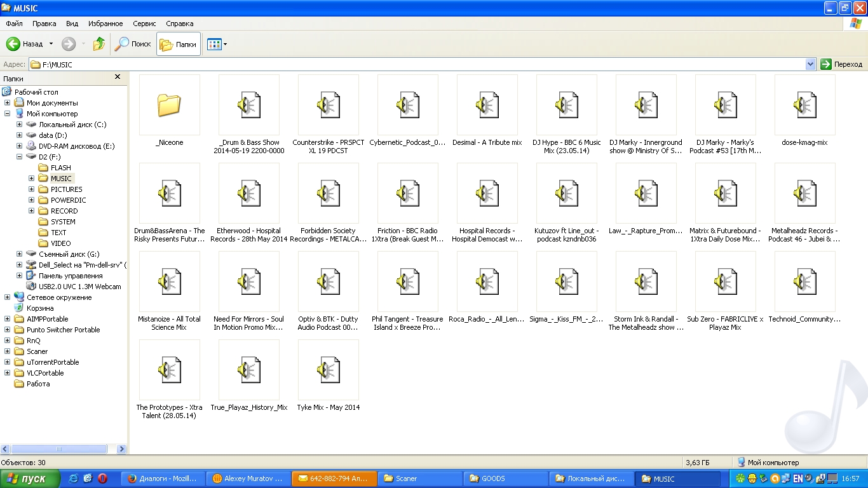Viewport: 868px width, 488px height.
Task: Select Storm Ink & Randall Metalheadz file
Action: click(646, 281)
